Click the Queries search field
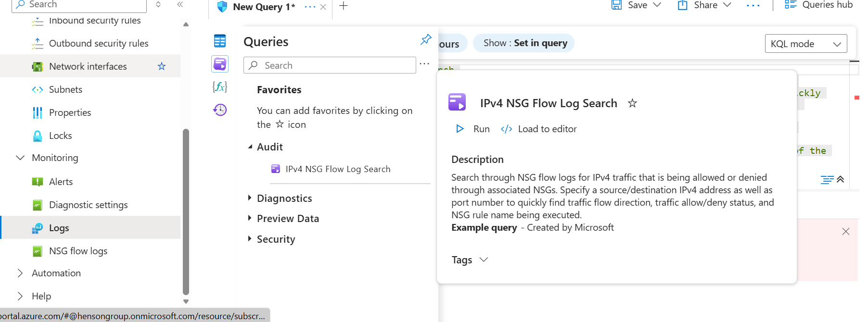The width and height of the screenshot is (868, 322). click(330, 65)
